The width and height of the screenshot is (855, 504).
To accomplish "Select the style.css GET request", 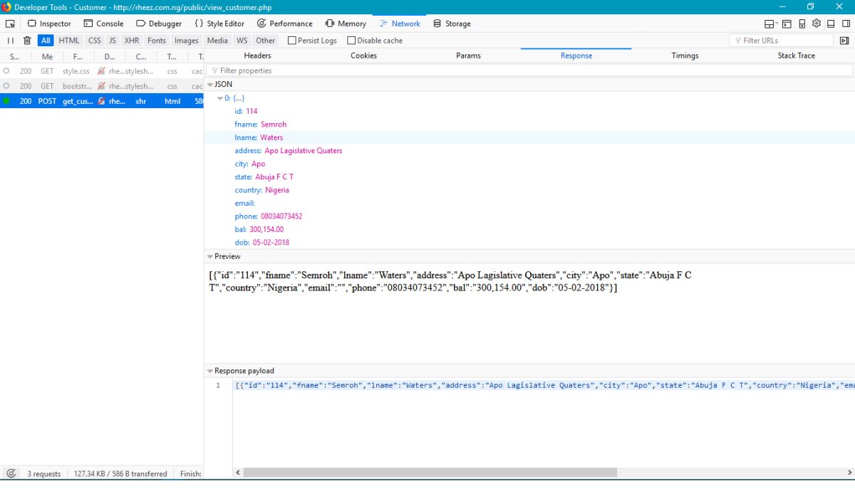I will pos(102,71).
